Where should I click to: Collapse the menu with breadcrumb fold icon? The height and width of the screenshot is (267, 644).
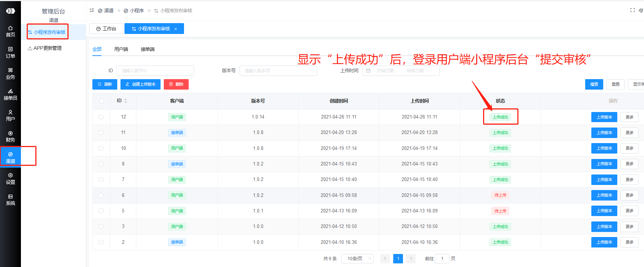[x=92, y=10]
